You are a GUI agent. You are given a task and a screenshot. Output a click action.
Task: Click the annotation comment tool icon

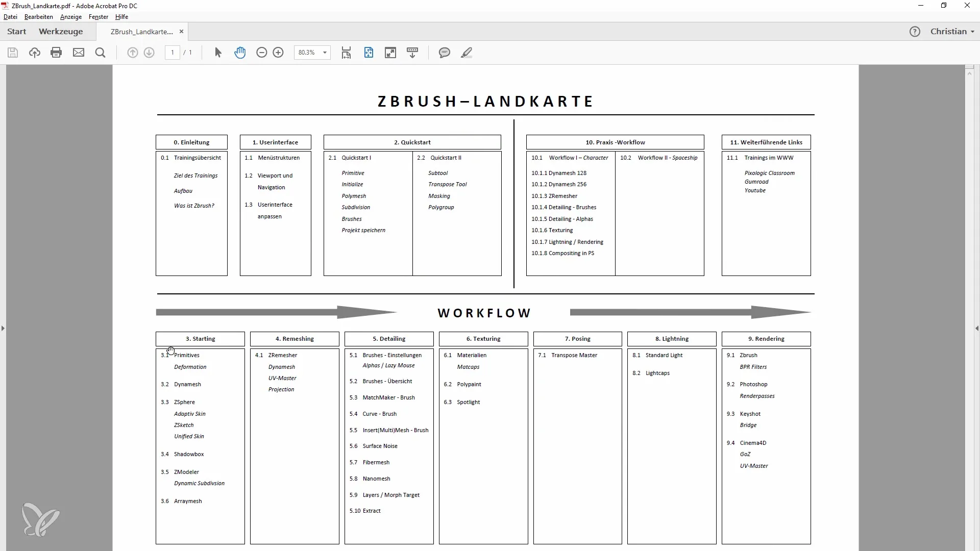[x=444, y=52]
